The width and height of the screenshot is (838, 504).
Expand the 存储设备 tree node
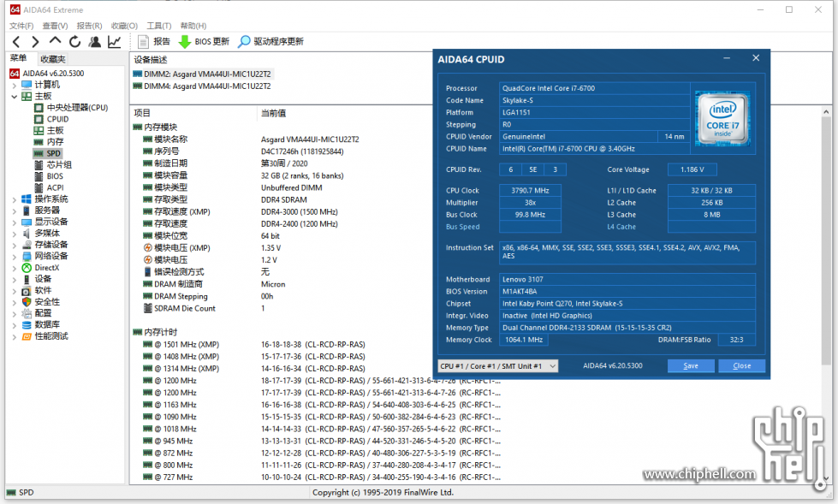pos(14,245)
